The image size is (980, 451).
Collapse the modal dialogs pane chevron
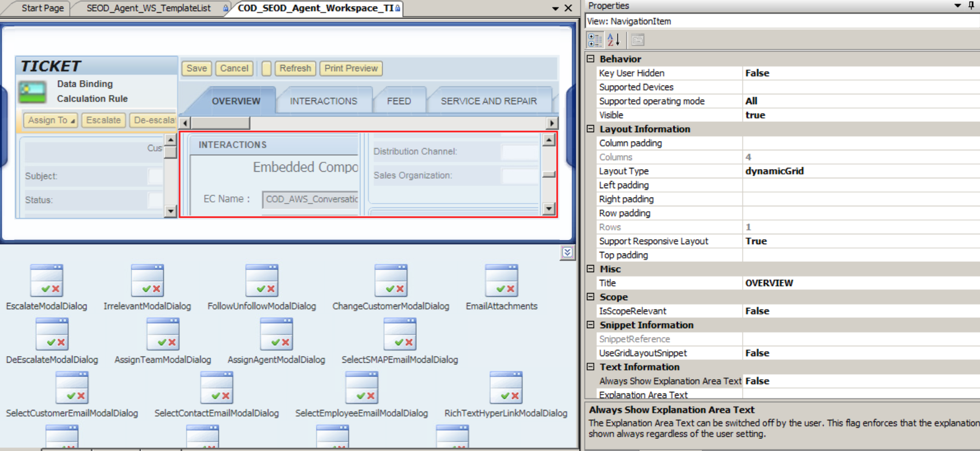(567, 252)
